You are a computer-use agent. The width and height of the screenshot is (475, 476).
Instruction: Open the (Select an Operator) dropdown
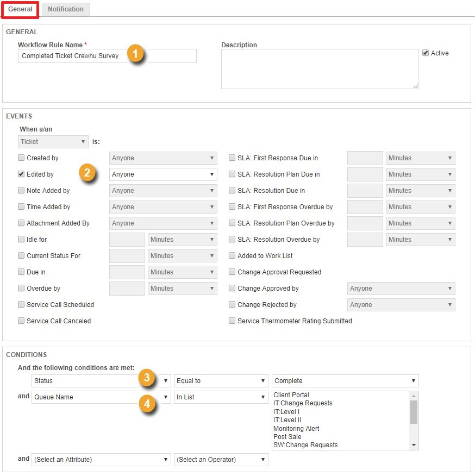(221, 460)
